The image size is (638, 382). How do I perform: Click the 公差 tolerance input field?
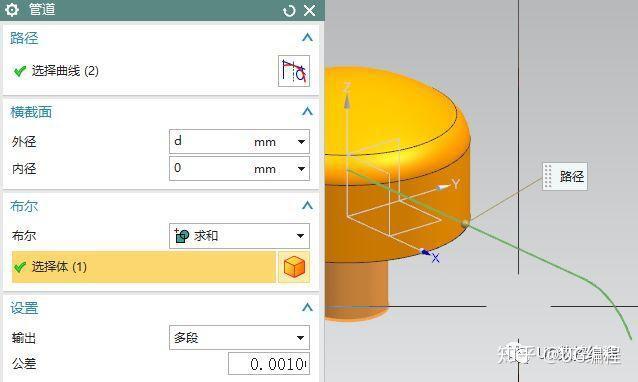pyautogui.click(x=269, y=364)
